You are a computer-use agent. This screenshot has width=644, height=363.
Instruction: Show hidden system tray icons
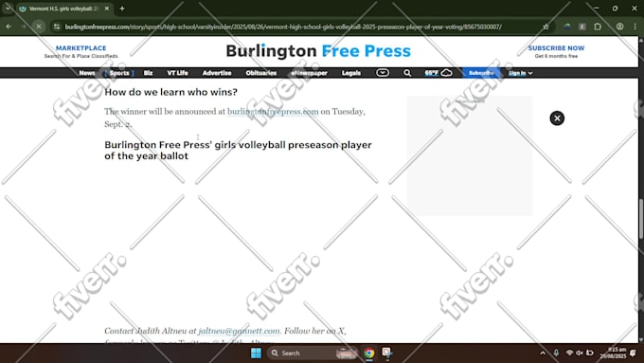click(x=543, y=353)
